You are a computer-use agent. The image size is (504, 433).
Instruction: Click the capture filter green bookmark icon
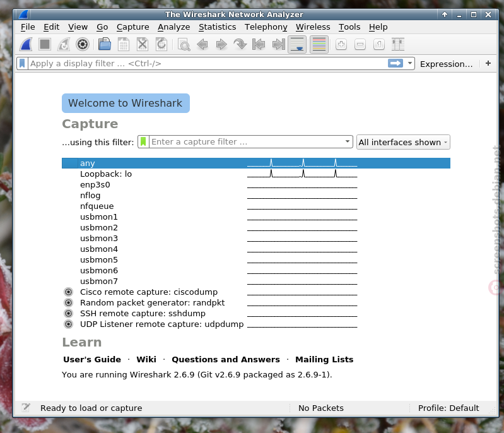pos(143,141)
